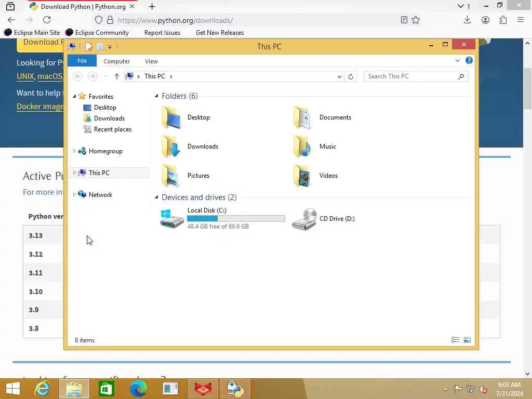
Task: Open the Python installer taskbar icon
Action: click(235, 389)
